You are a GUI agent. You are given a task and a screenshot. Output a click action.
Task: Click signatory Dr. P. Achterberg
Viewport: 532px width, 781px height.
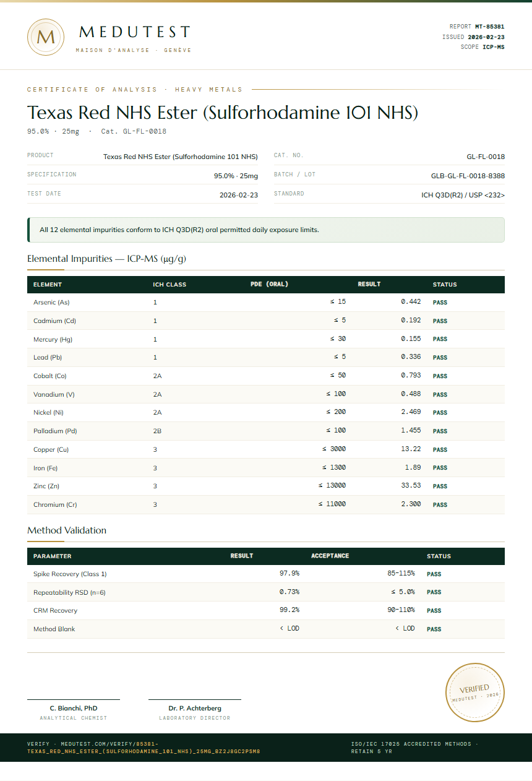[x=195, y=708]
